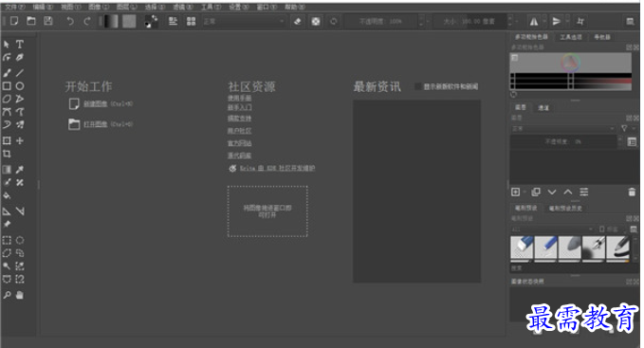
Task: Select the Elliptical Selection tool
Action: [x=19, y=241]
